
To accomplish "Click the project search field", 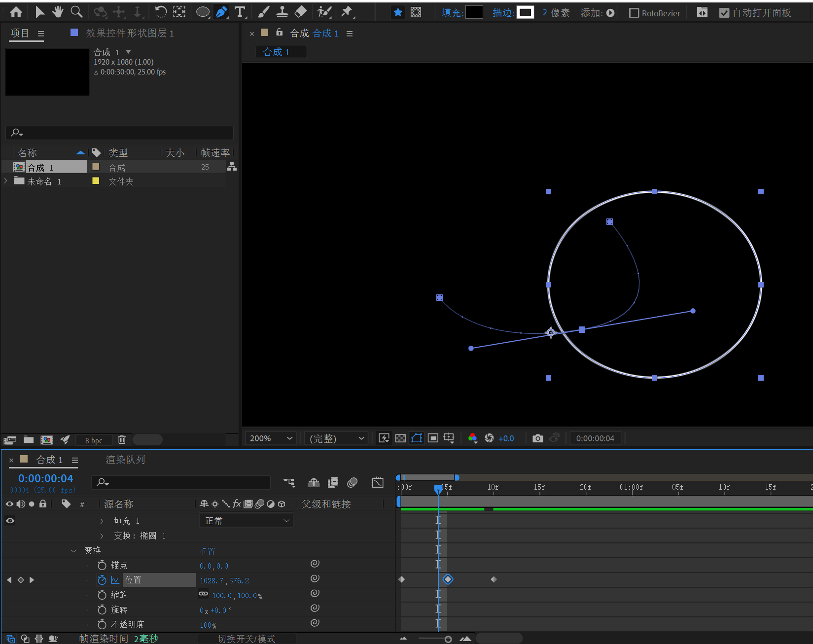I will 119,133.
